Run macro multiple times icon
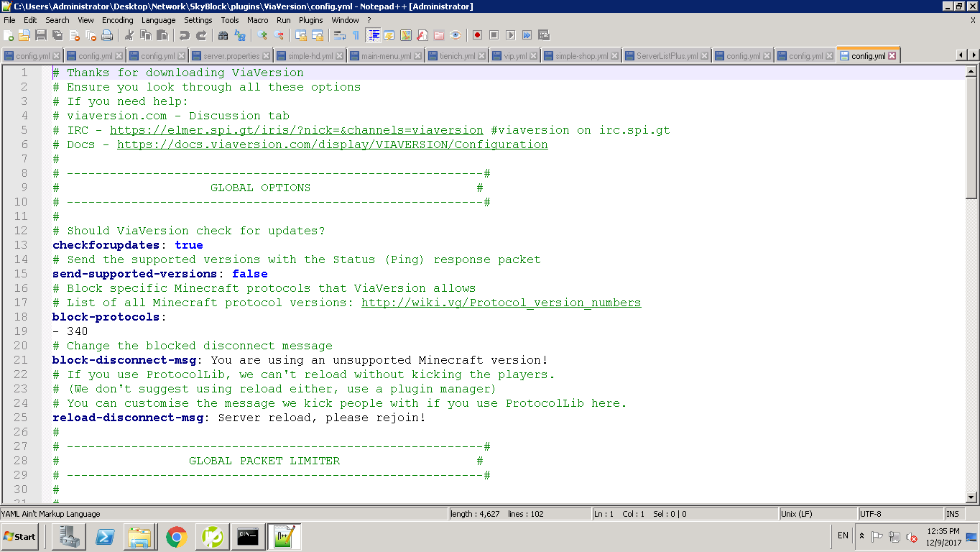Screen dimensions: 980x552 (527, 35)
